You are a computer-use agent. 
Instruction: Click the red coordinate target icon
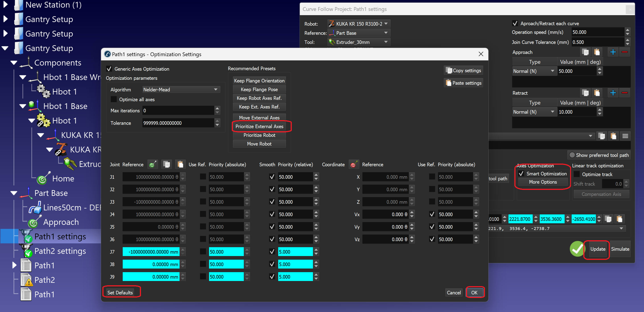click(x=354, y=164)
